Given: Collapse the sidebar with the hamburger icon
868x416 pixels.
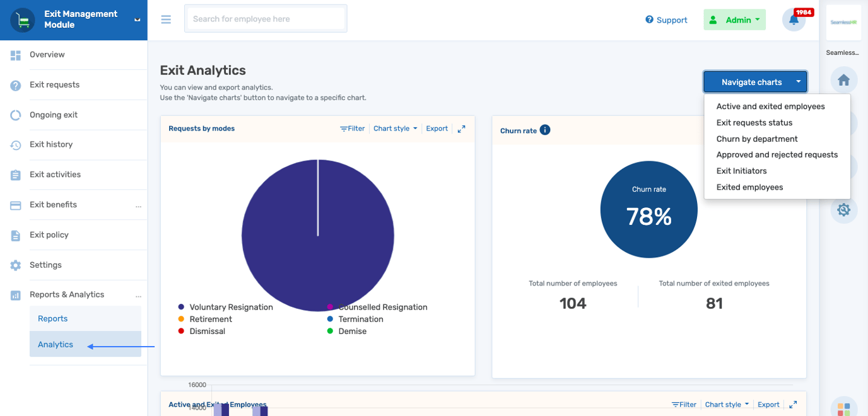Looking at the screenshot, I should tap(166, 19).
